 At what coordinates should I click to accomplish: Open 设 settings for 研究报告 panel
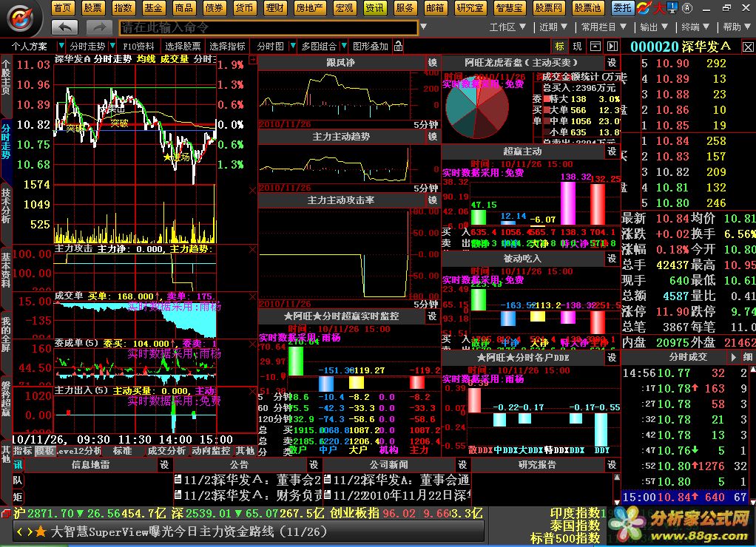coord(612,465)
